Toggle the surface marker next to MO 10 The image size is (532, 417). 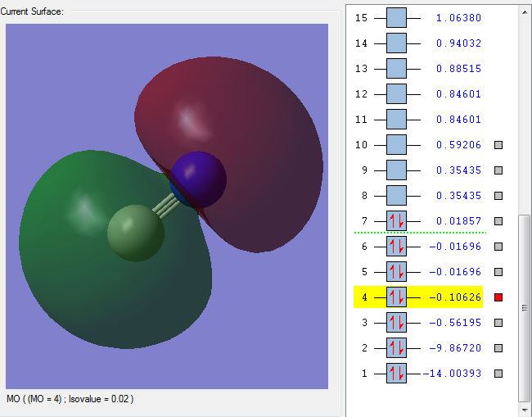pyautogui.click(x=498, y=145)
